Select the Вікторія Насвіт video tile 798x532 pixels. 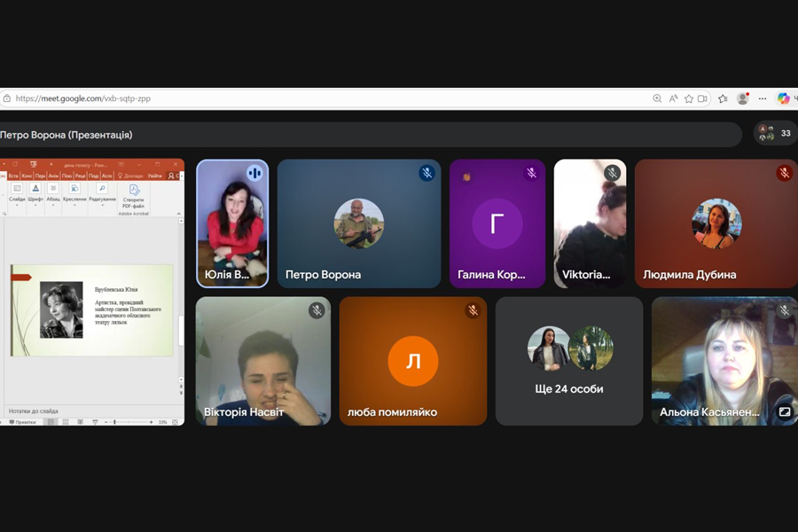263,361
